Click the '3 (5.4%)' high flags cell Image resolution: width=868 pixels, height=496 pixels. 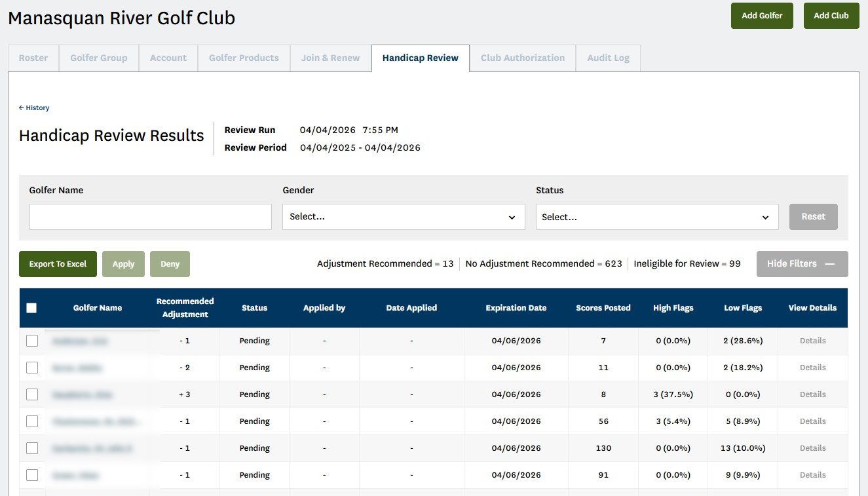(x=673, y=421)
